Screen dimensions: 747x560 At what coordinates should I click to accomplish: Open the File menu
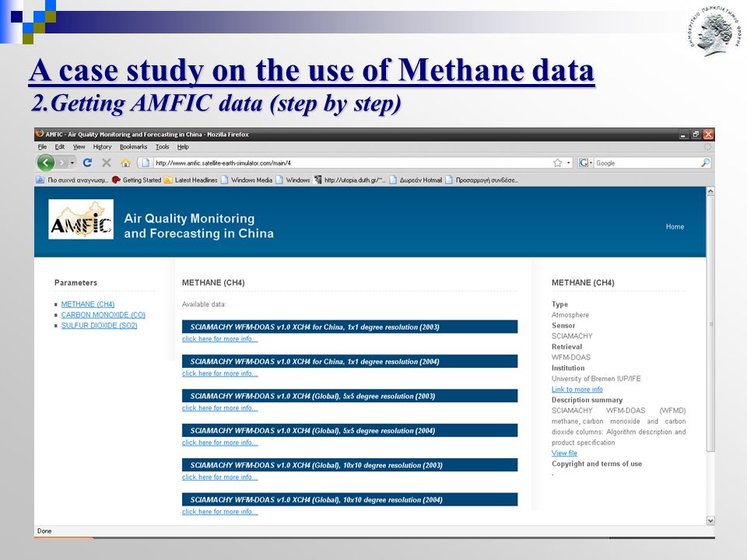point(42,147)
